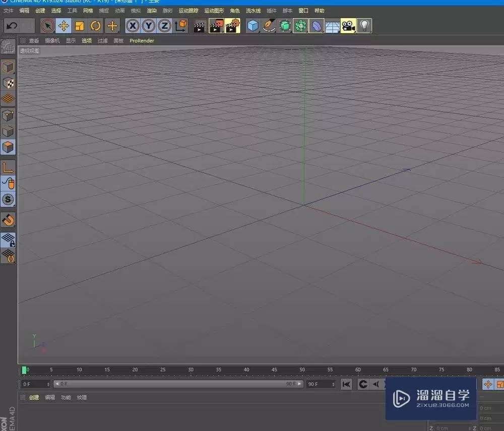Image resolution: width=504 pixels, height=431 pixels.
Task: Expand the light bulb objects palette
Action: point(364,26)
